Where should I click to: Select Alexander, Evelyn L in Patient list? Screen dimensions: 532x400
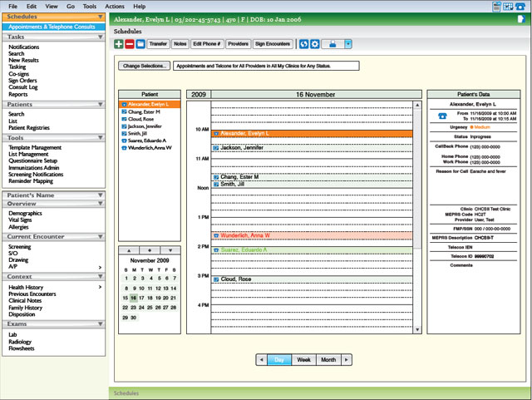click(150, 104)
